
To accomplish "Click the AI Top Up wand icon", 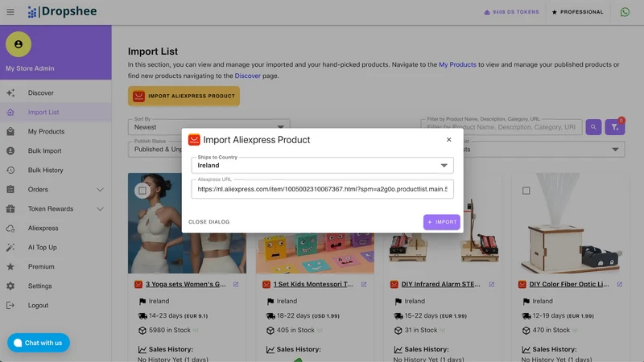I will (x=10, y=247).
